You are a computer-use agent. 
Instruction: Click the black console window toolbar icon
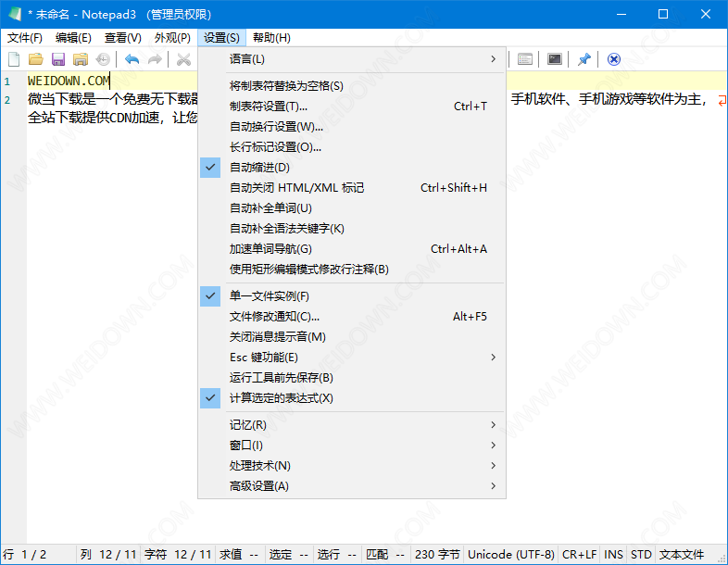click(554, 59)
